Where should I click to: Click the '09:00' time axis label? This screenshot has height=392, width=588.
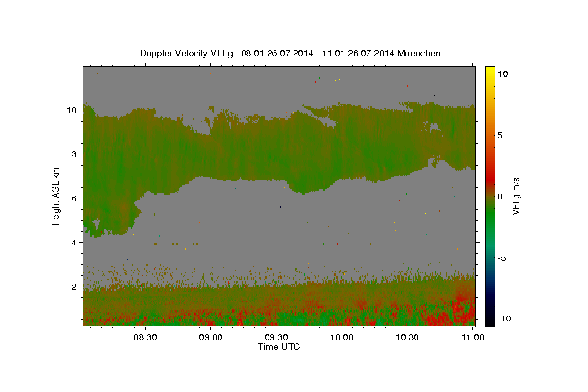212,337
